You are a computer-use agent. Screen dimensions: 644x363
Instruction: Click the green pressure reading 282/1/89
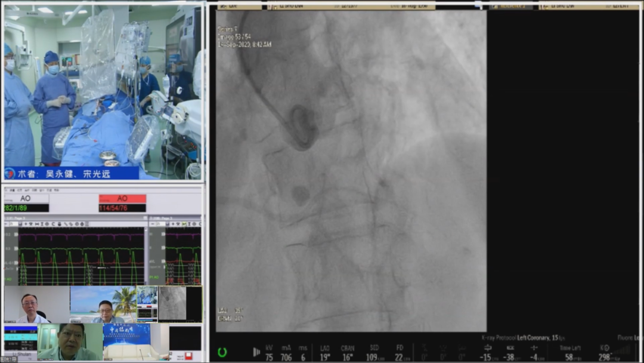tap(26, 208)
